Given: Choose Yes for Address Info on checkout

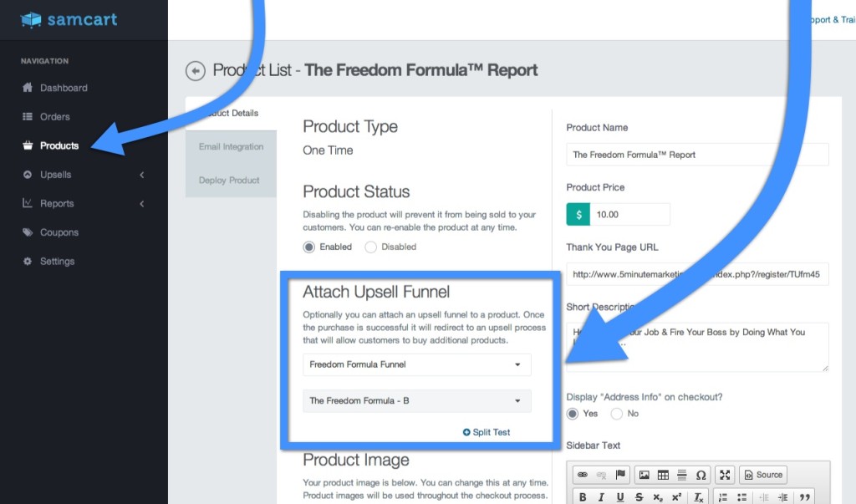Looking at the screenshot, I should [x=572, y=414].
